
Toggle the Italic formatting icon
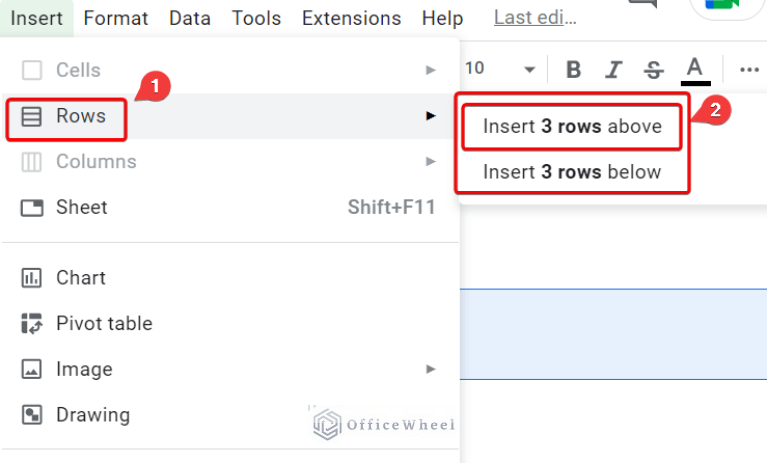click(x=613, y=69)
